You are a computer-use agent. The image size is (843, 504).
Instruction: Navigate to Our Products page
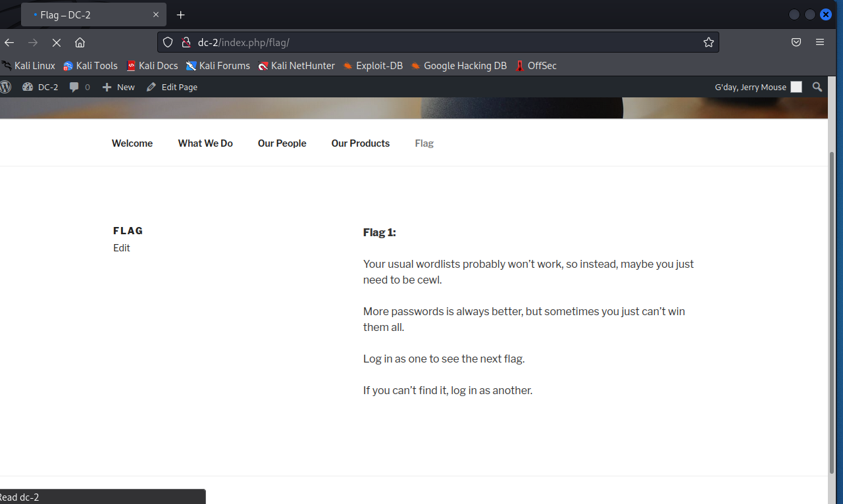(x=361, y=143)
